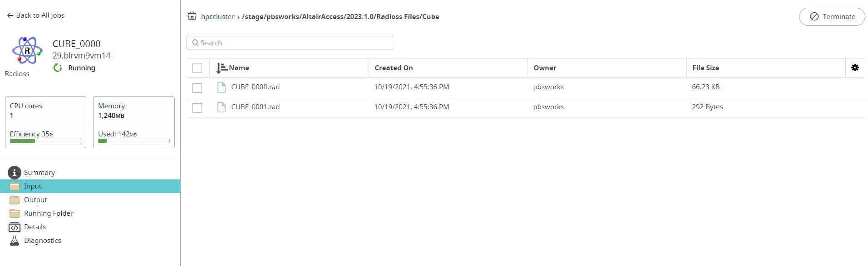Terminate the running job
Image resolution: width=868 pixels, height=266 pixels.
(832, 17)
